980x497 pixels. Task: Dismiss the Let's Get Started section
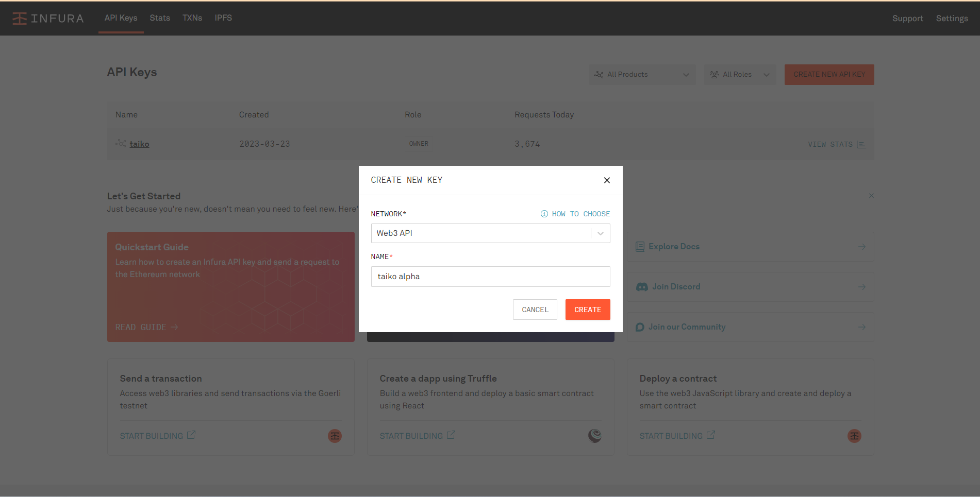871,196
